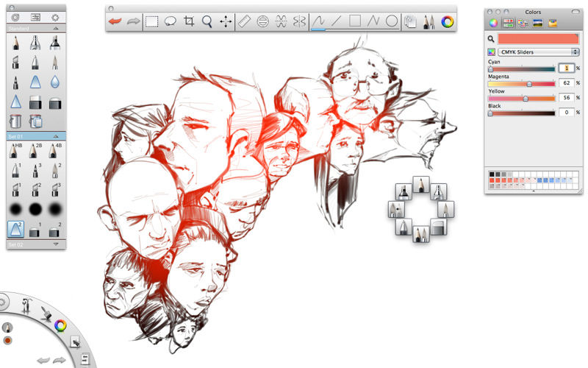588x368 pixels.
Task: Select the 2B pencil in Set 01
Action: (35, 150)
